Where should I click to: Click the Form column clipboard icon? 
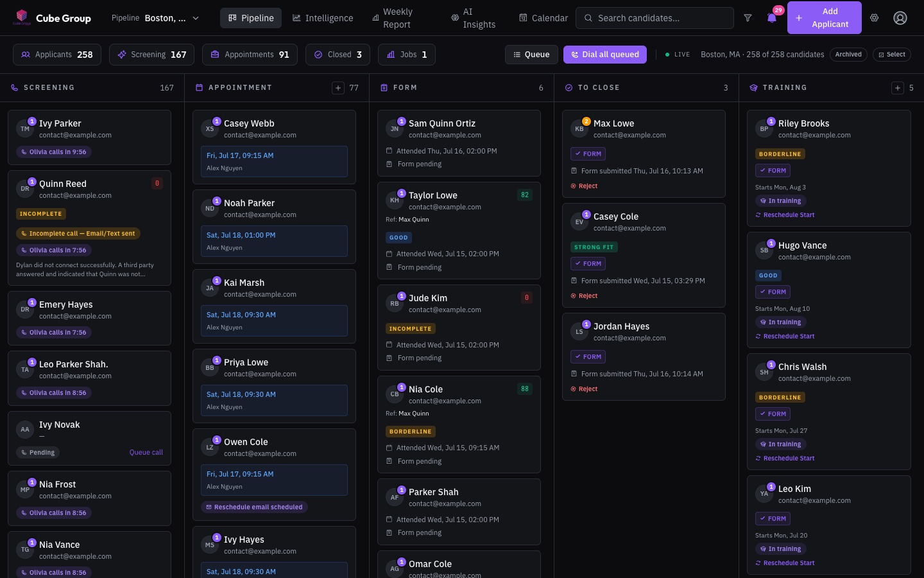(x=384, y=87)
